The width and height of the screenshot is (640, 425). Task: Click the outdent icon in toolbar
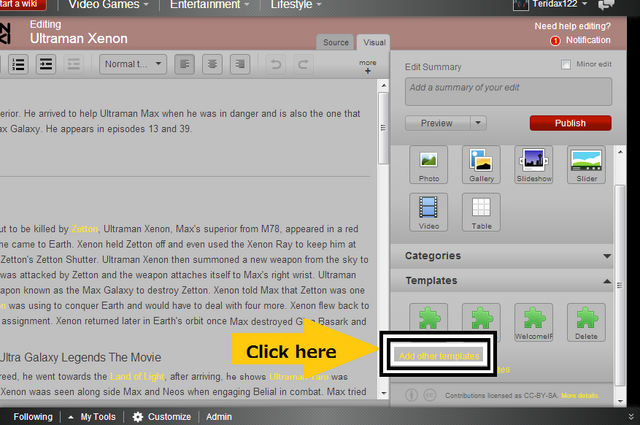73,64
